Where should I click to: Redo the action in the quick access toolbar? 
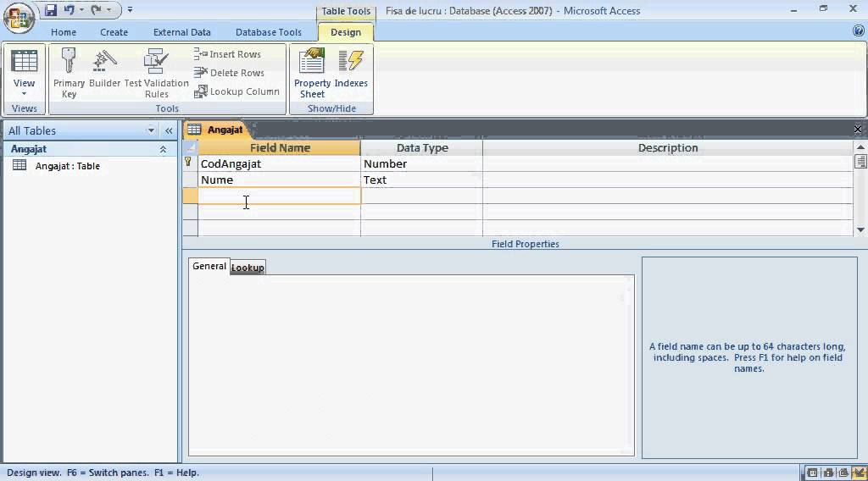[x=97, y=10]
